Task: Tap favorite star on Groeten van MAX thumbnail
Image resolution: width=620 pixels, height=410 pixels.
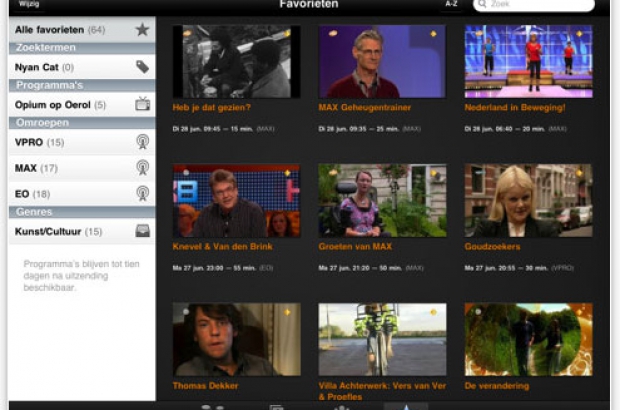Action: [433, 173]
